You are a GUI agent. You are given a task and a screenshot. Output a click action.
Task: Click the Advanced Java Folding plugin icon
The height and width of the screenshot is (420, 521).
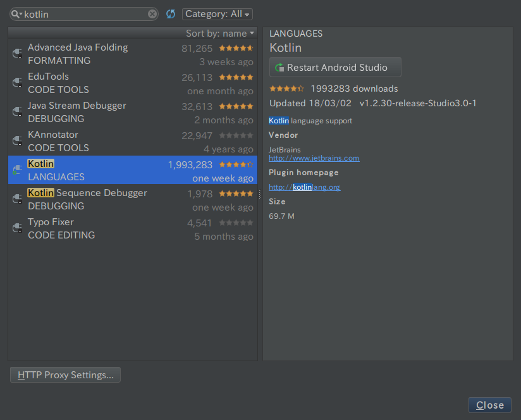click(x=17, y=53)
